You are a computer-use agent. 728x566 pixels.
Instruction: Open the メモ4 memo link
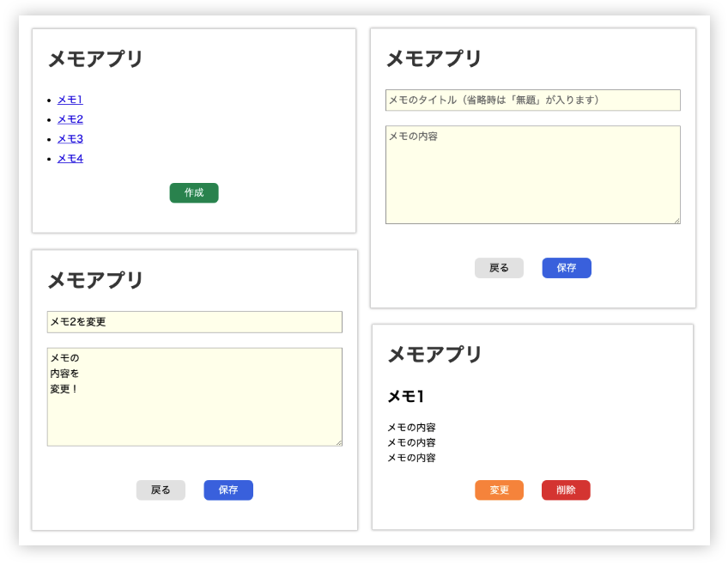[x=69, y=158]
